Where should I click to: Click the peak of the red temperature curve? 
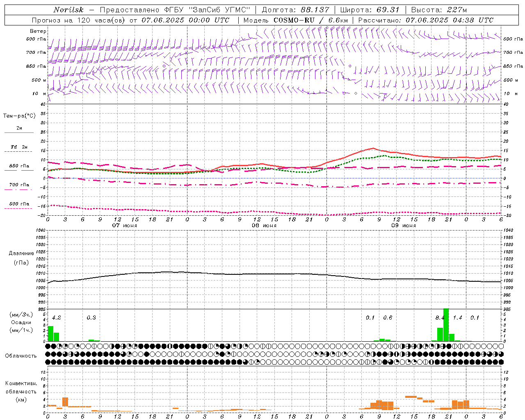[x=373, y=148]
